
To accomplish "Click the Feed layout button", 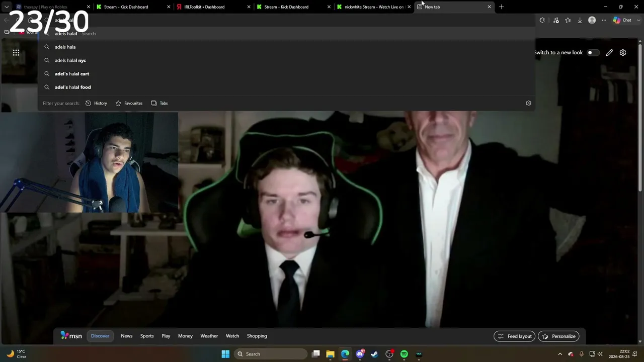I will tap(514, 336).
